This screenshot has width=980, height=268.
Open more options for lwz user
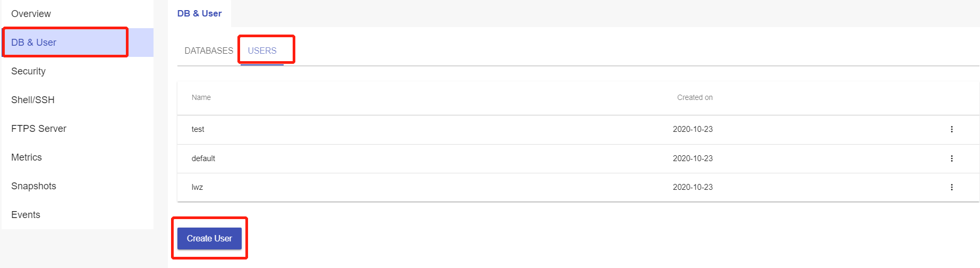click(951, 187)
